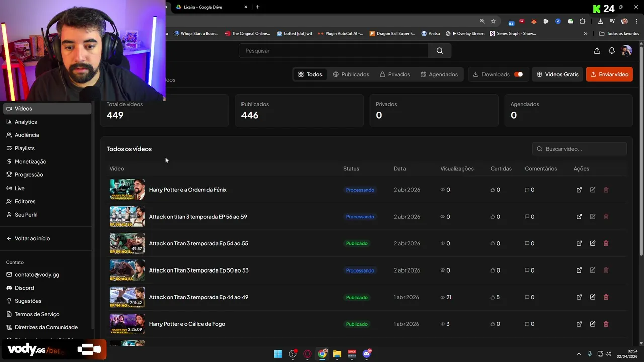Select the Todos filter tab
Viewport: 644px width, 362px height.
pyautogui.click(x=310, y=74)
